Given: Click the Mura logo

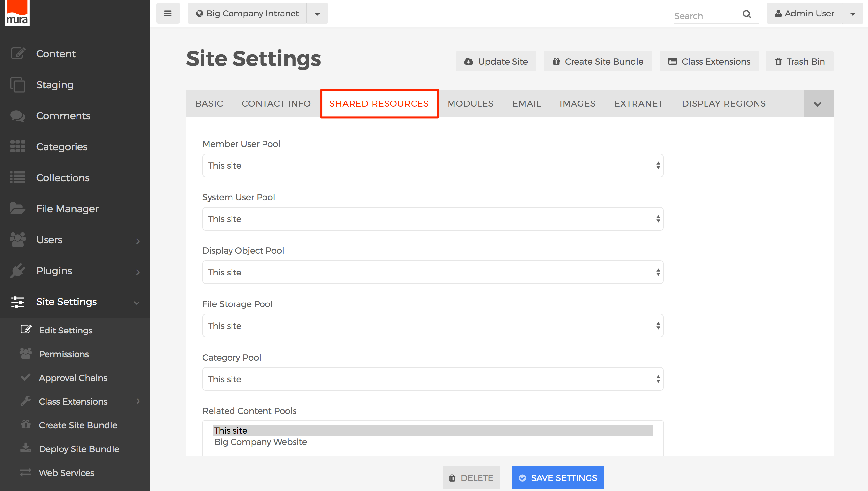Looking at the screenshot, I should [x=17, y=13].
